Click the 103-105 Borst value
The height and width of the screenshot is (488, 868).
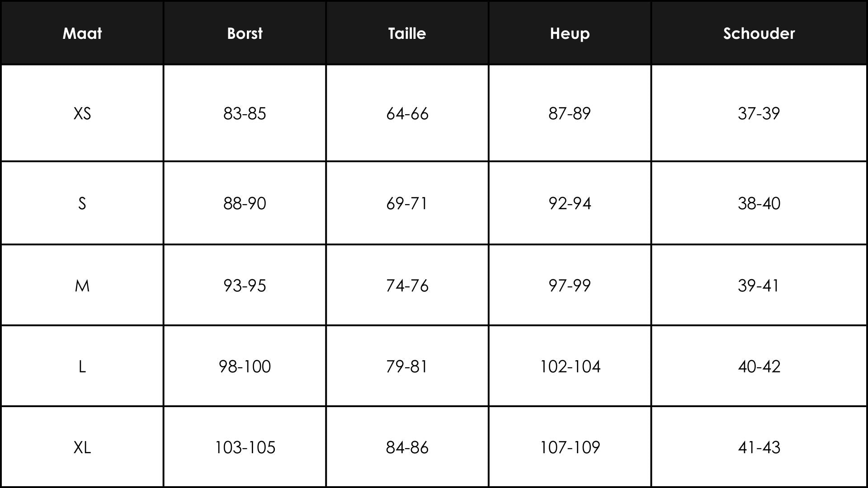tap(245, 447)
